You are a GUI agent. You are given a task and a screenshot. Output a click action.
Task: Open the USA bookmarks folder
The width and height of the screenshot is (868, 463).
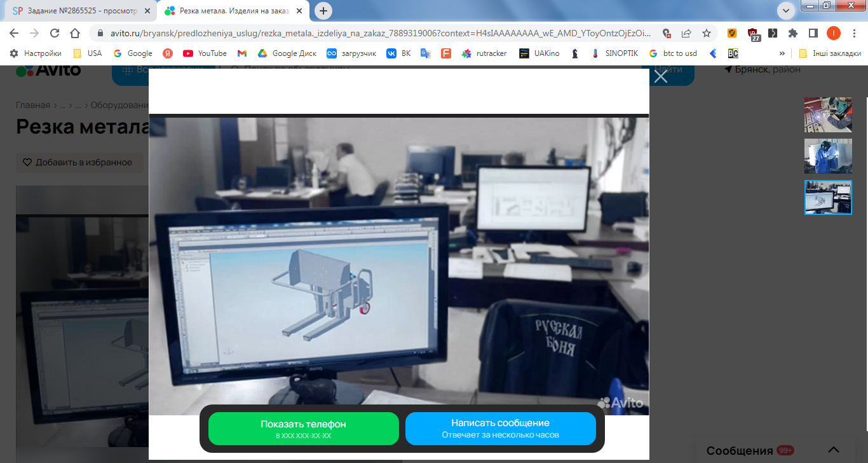(88, 53)
